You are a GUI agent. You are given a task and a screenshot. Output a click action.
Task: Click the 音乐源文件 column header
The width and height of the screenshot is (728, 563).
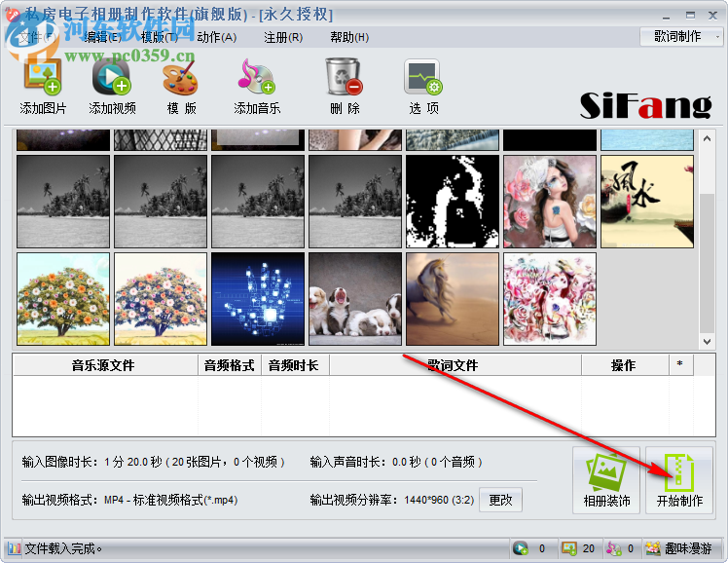point(105,365)
